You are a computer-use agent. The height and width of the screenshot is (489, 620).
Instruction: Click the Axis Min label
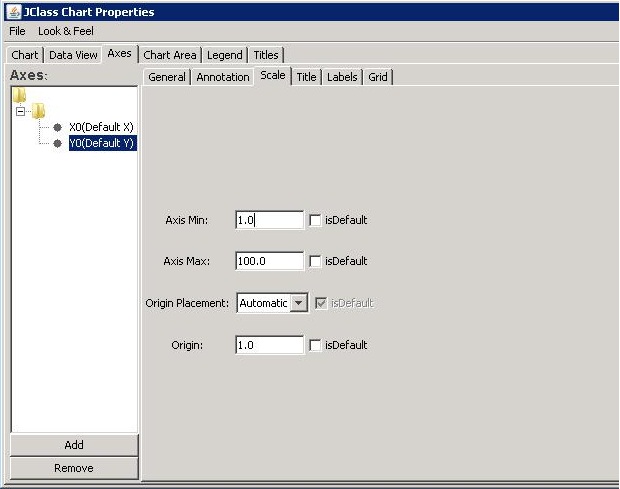point(187,220)
